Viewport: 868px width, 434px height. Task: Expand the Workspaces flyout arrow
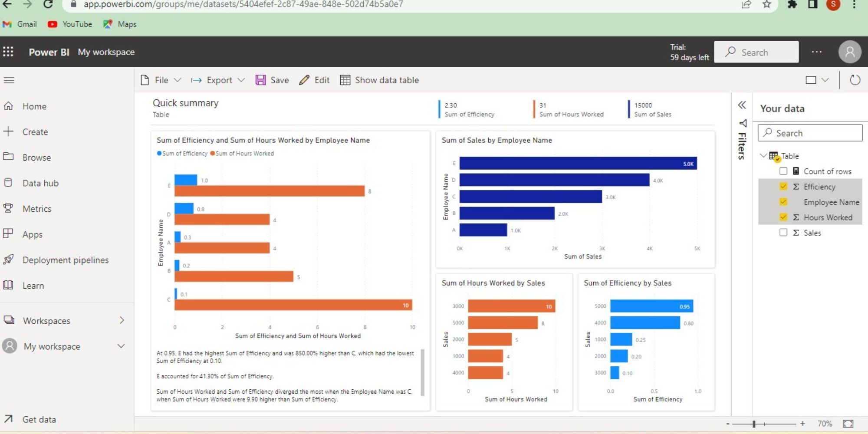tap(122, 320)
